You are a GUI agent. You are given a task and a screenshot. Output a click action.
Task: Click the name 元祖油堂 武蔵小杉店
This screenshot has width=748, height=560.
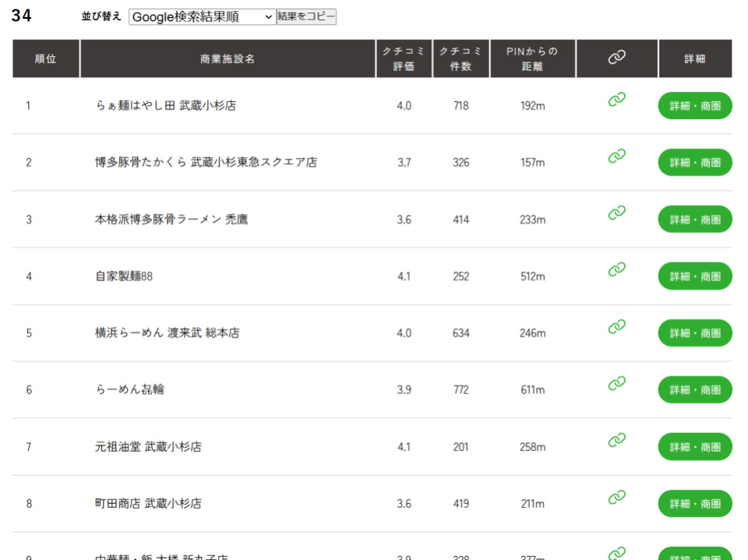148,447
